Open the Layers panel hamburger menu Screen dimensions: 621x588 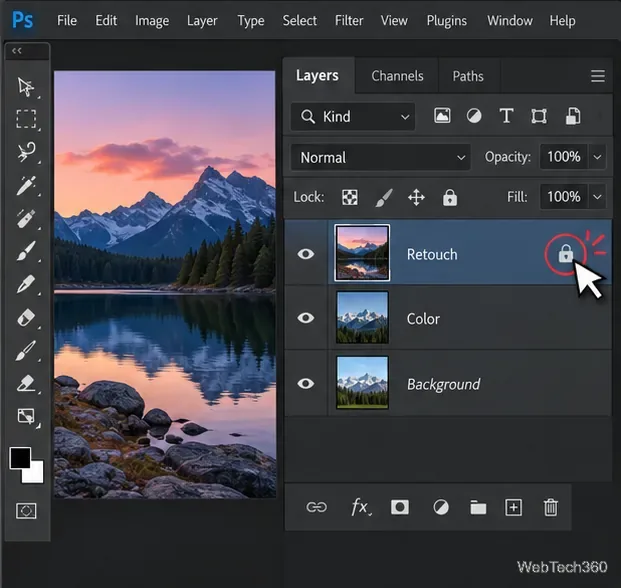(598, 76)
